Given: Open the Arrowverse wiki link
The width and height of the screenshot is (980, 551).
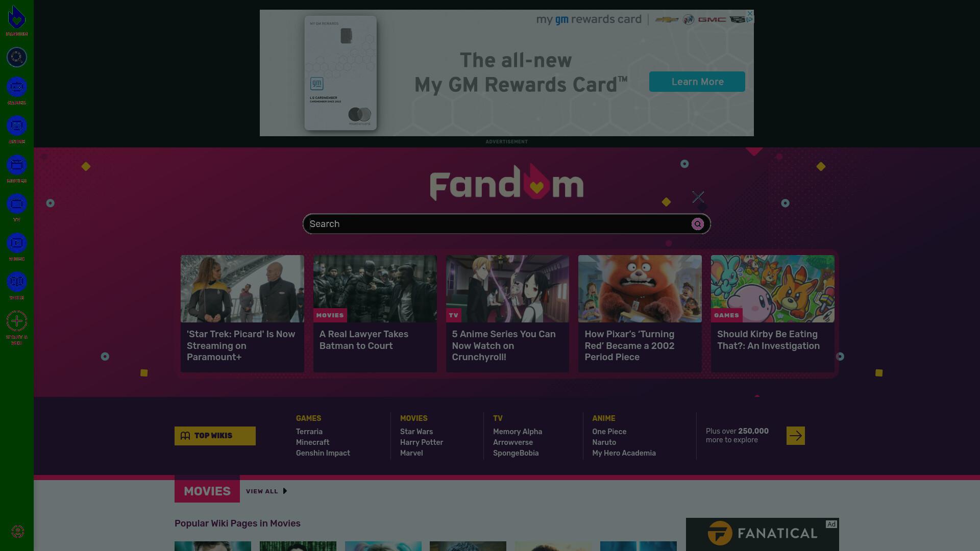Looking at the screenshot, I should pos(513,442).
